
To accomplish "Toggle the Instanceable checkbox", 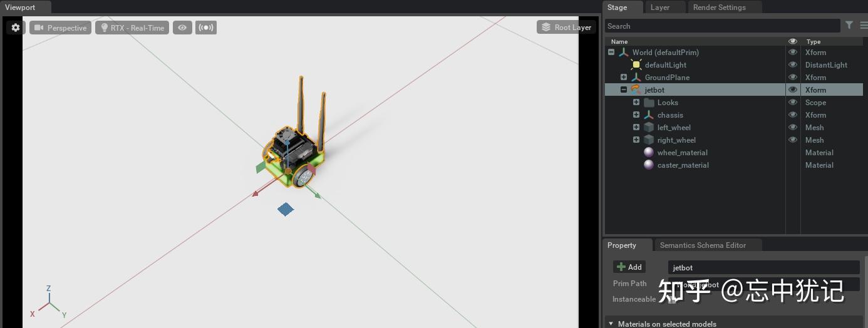I will [672, 300].
